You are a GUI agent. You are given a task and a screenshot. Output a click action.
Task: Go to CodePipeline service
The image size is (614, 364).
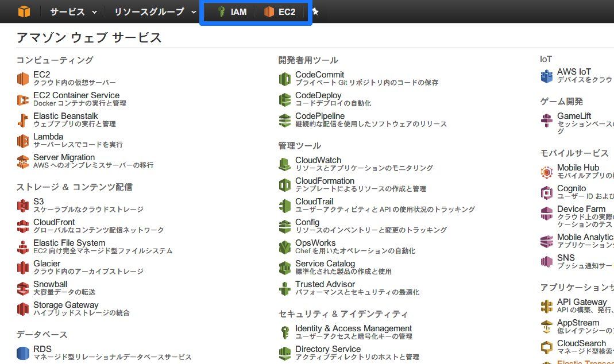click(x=320, y=116)
